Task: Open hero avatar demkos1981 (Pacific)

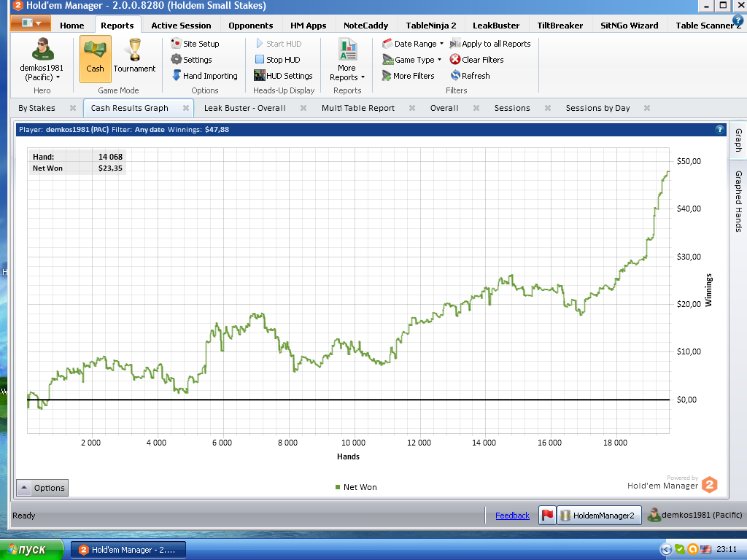Action: [x=42, y=49]
